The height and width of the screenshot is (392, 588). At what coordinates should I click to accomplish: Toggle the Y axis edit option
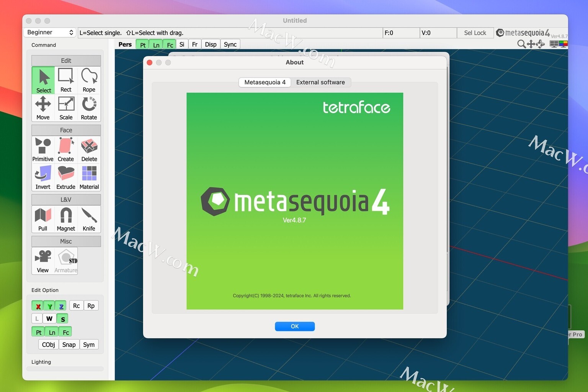49,306
